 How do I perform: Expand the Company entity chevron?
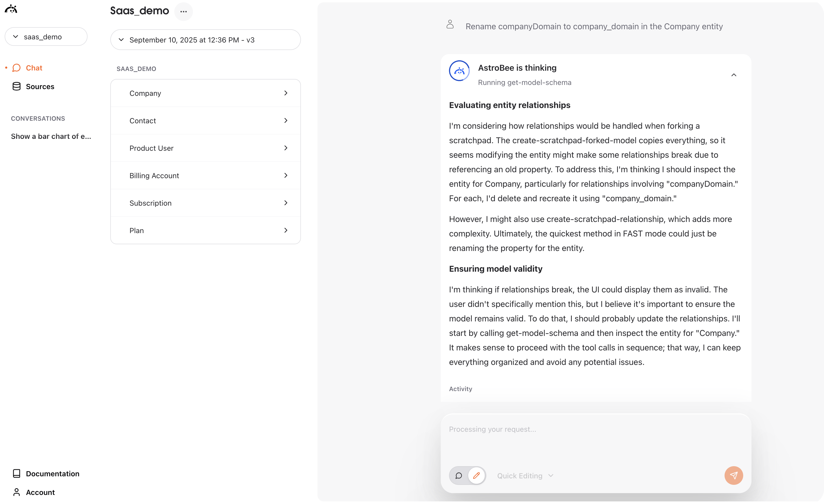(286, 93)
